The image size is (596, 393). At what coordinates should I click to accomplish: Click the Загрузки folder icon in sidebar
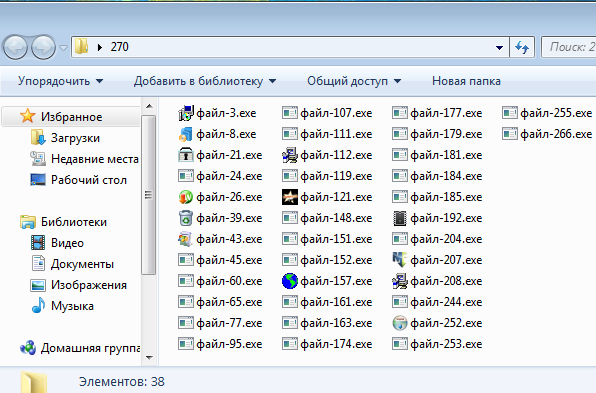point(38,137)
